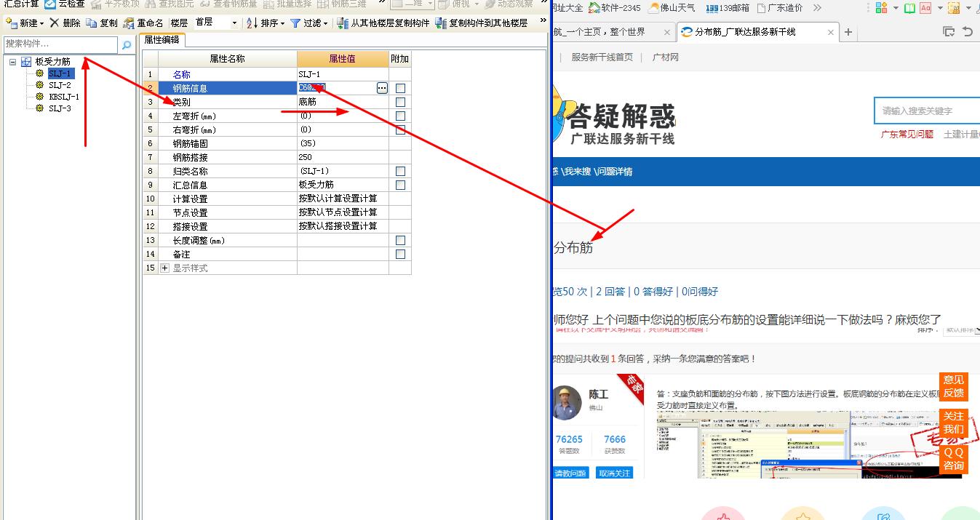Click the gear icon beside SLJ-2
Viewport: 980px width, 520px height.
(x=39, y=85)
